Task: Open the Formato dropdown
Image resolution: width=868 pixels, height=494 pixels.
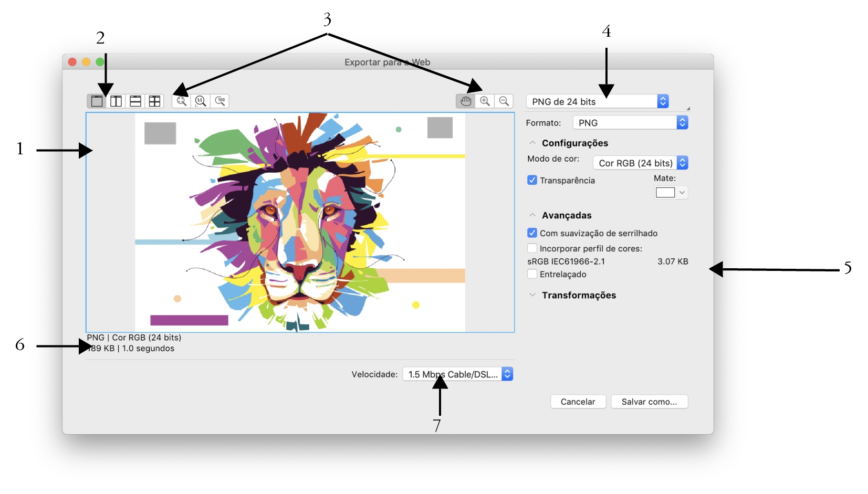Action: coord(630,123)
